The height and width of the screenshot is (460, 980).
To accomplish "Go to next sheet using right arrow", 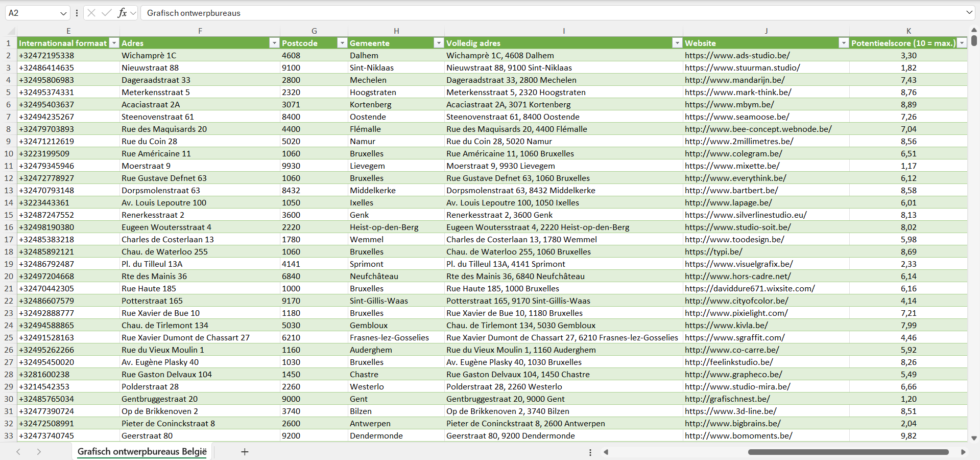I will [39, 452].
